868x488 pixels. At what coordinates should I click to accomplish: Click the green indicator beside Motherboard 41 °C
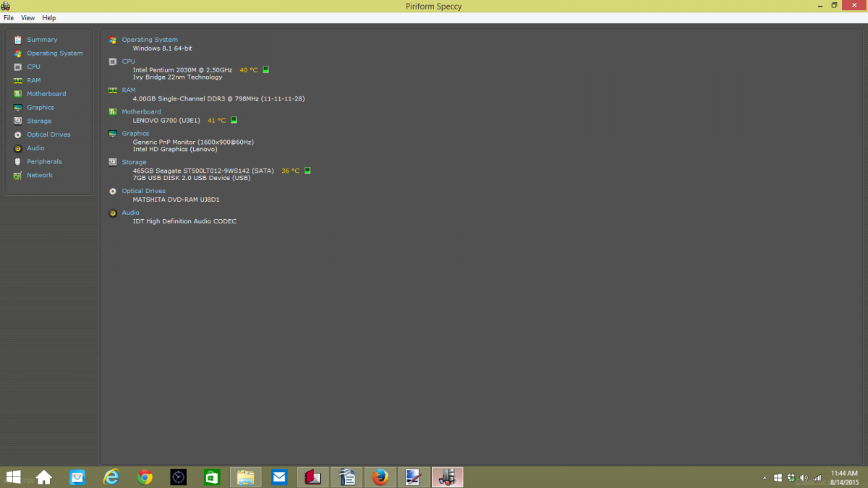(x=234, y=121)
